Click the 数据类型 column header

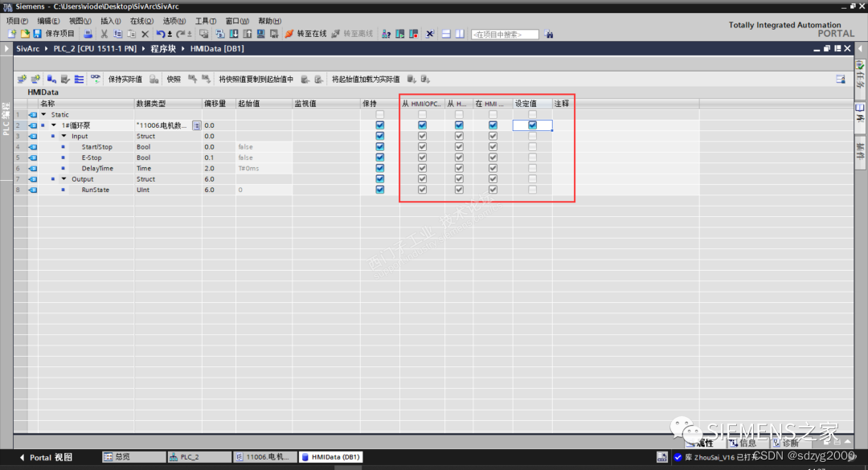coord(168,104)
